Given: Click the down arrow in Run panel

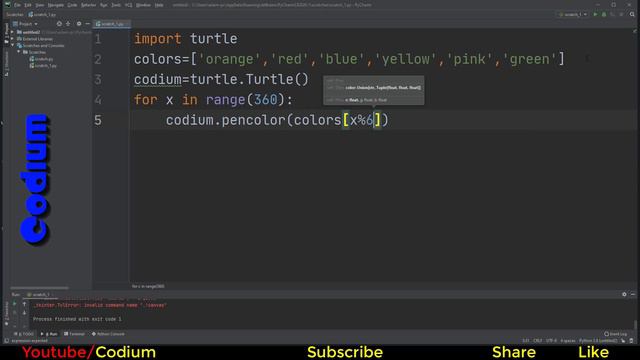Looking at the screenshot, I should click(x=24, y=313).
